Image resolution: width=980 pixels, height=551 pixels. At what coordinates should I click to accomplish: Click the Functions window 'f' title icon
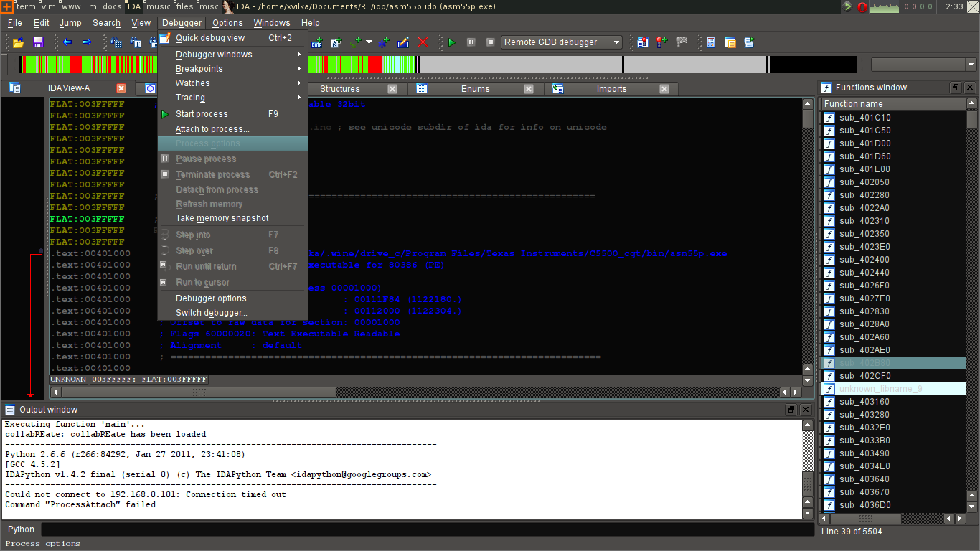(x=826, y=88)
